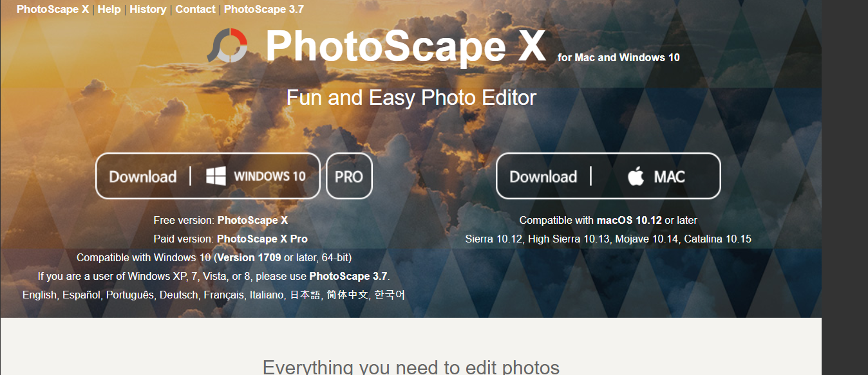Click 'Everything you need to edit photos' heading
Viewport: 868px width, 375px height.
pyautogui.click(x=411, y=367)
